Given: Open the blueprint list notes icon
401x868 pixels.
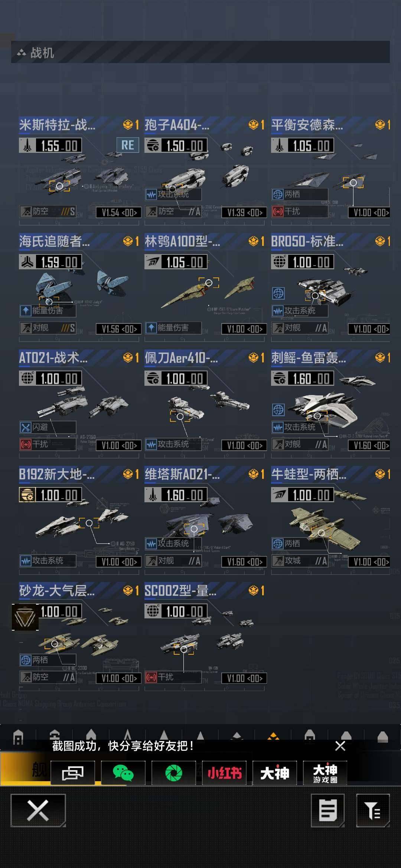Looking at the screenshot, I should 327,811.
